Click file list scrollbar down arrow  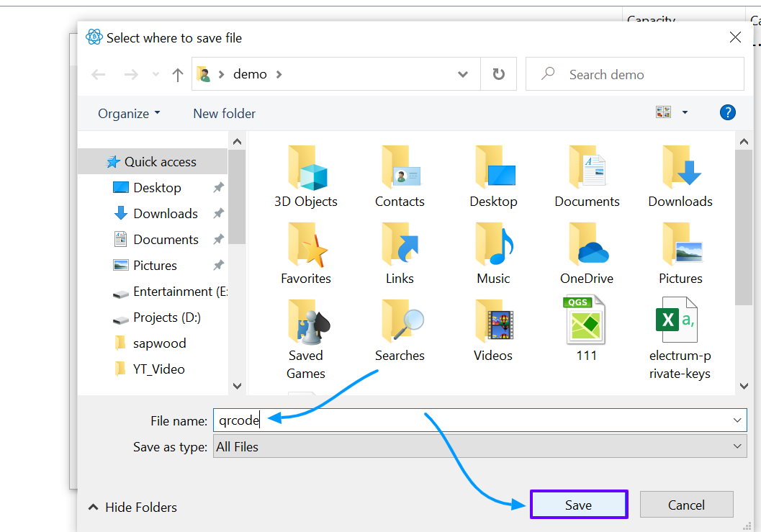click(x=744, y=386)
